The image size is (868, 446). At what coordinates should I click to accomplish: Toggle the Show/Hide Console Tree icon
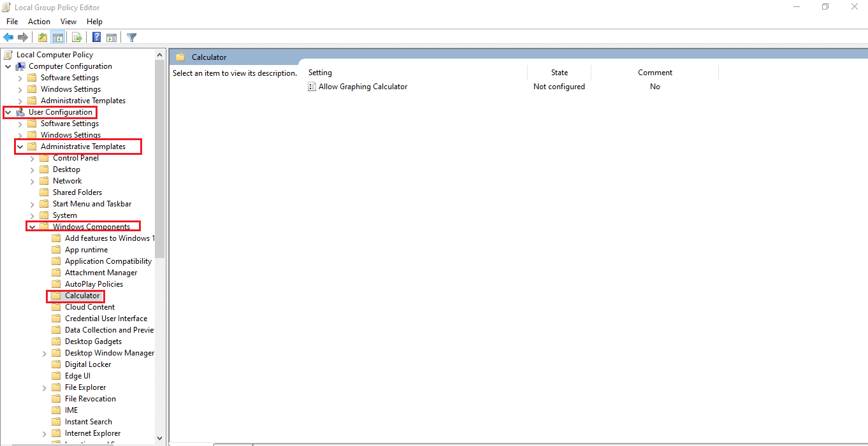point(57,37)
